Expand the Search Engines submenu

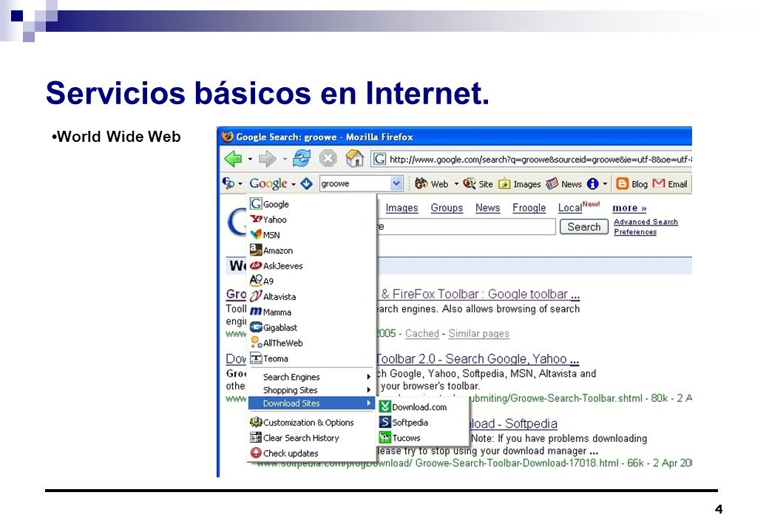[312, 377]
